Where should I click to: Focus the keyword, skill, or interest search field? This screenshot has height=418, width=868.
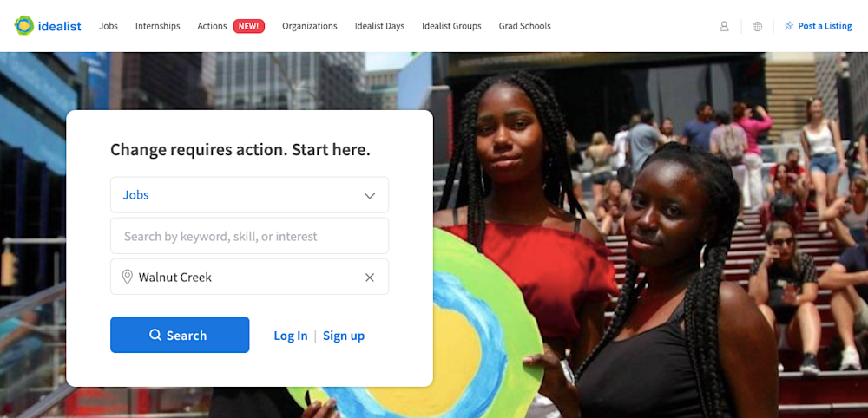pyautogui.click(x=250, y=236)
